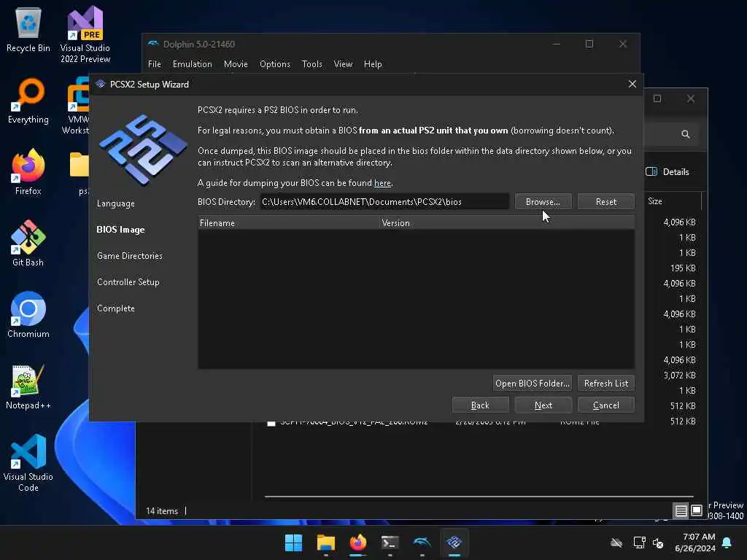Viewport: 747px width, 560px height.
Task: Click the BIOS Directory path field
Action: click(x=384, y=202)
